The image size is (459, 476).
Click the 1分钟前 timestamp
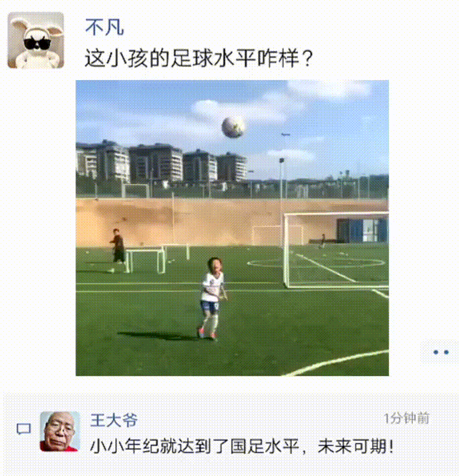(406, 419)
